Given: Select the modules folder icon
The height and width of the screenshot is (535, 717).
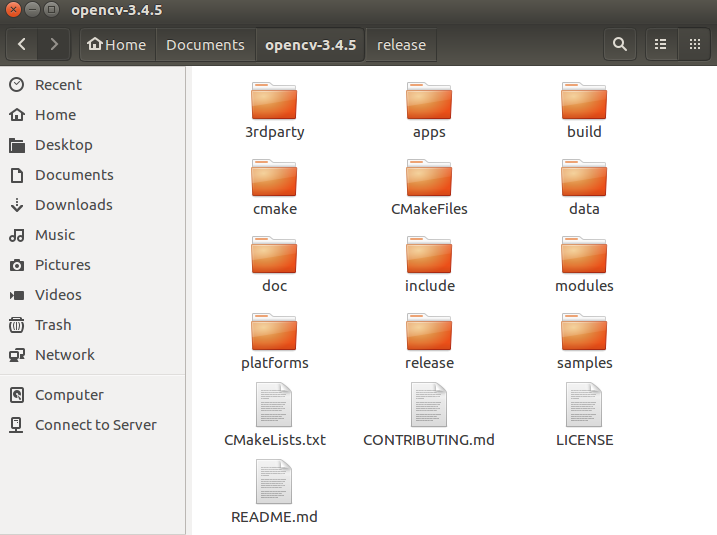Looking at the screenshot, I should (584, 255).
